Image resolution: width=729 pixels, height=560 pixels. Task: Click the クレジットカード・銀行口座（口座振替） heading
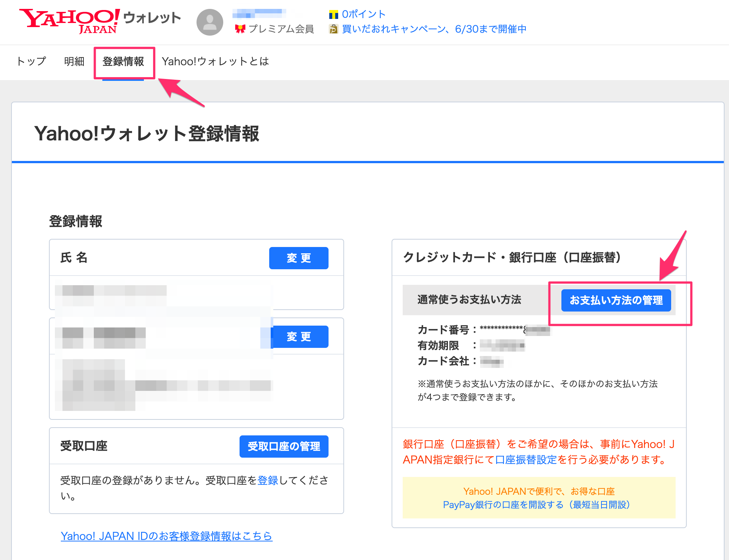coord(512,257)
